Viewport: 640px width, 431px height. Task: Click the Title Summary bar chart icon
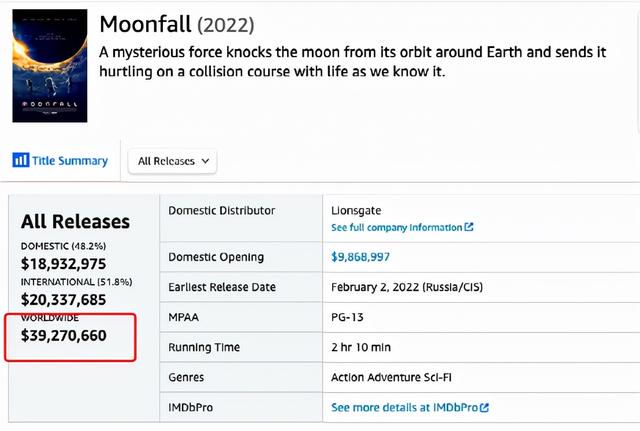point(20,160)
